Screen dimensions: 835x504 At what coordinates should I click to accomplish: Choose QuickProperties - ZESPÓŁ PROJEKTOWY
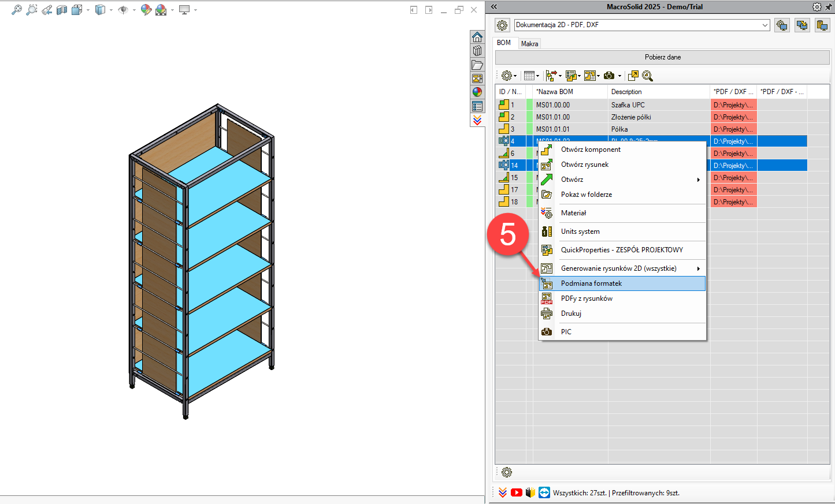tap(622, 250)
